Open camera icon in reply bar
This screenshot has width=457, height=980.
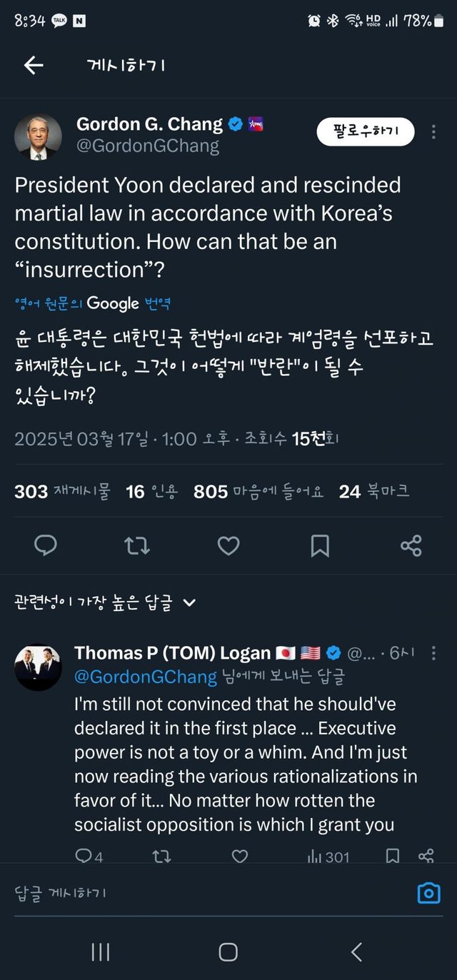(428, 892)
